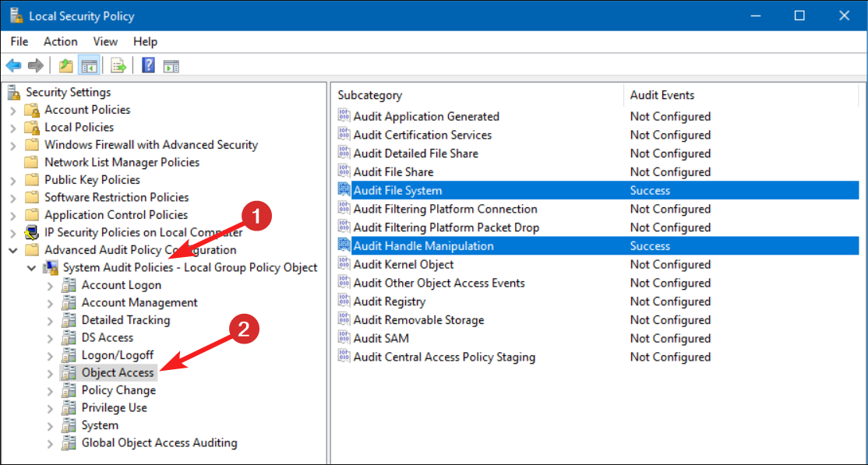The height and width of the screenshot is (465, 868).
Task: Click Not Configured value for Audit Registry
Action: tap(670, 301)
